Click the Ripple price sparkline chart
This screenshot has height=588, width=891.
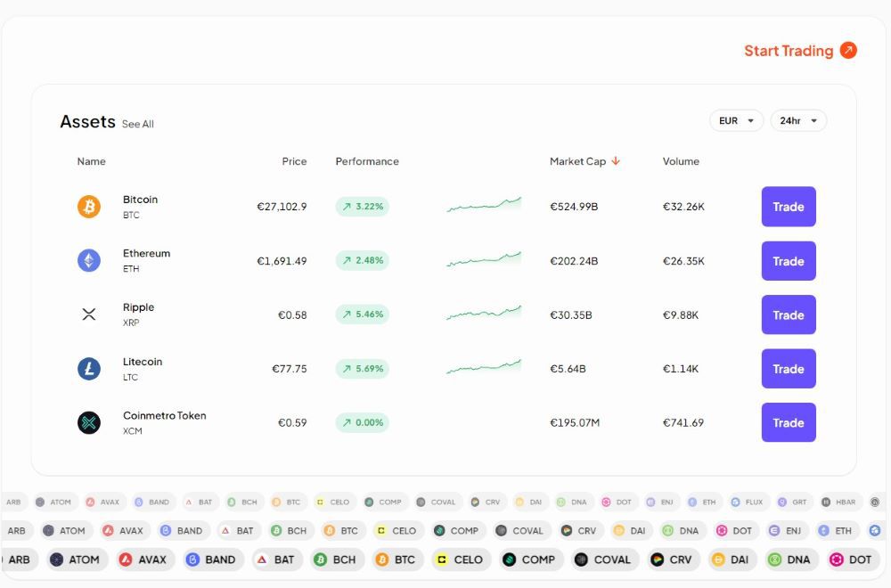point(484,313)
